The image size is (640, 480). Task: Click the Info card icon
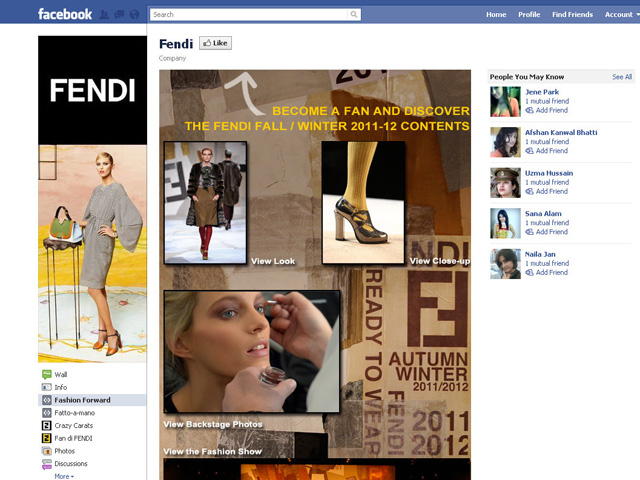click(x=47, y=387)
